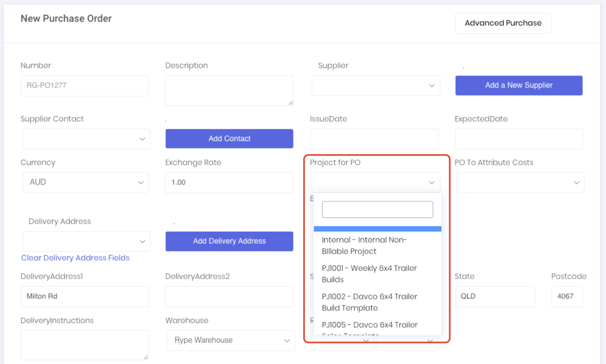Click the project search box inside the dropdown
Viewport: 606px width, 364px height.
(377, 209)
